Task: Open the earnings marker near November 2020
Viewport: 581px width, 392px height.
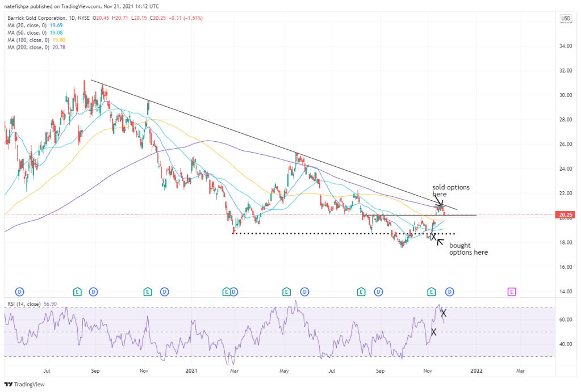Action: [147, 292]
